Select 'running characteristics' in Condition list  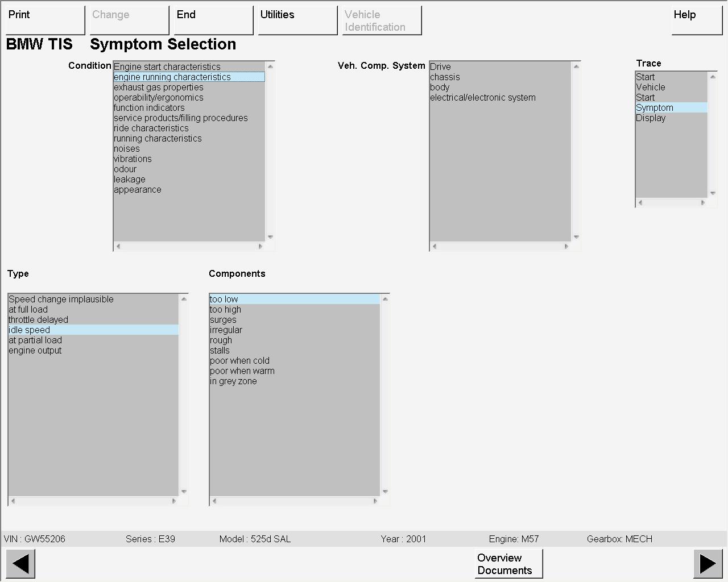189,139
